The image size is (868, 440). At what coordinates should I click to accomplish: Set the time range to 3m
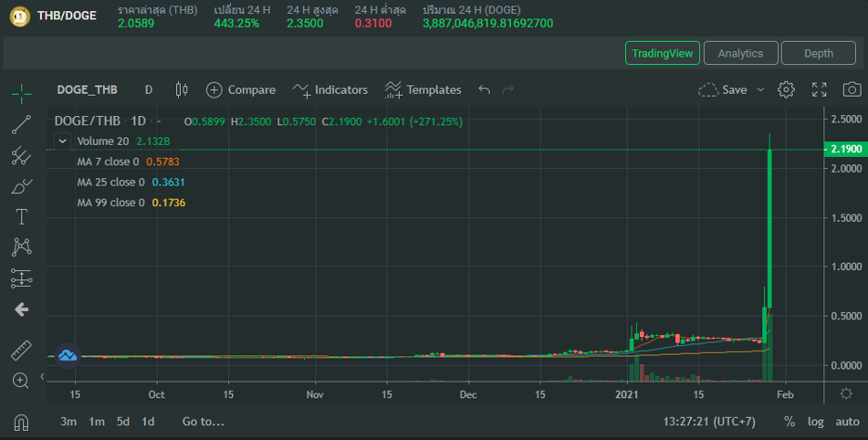point(69,421)
